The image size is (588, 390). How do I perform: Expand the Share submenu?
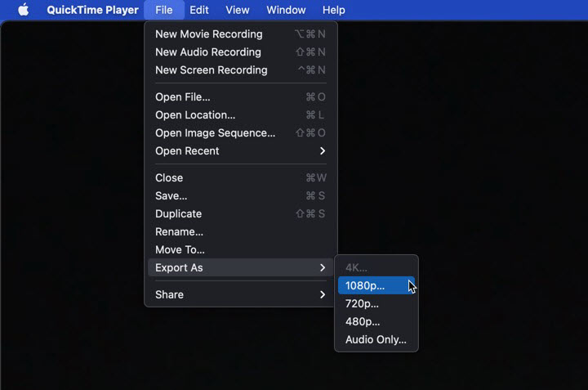click(241, 294)
